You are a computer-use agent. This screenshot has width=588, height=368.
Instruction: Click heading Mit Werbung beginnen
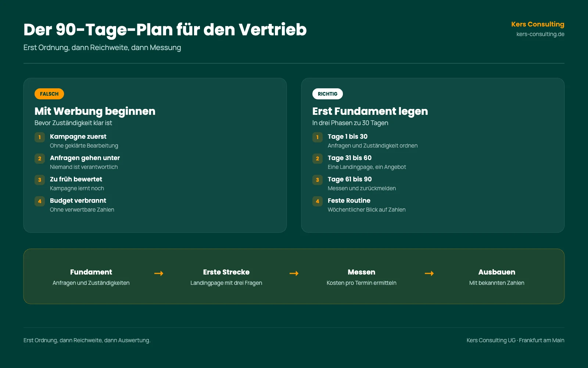pos(95,111)
